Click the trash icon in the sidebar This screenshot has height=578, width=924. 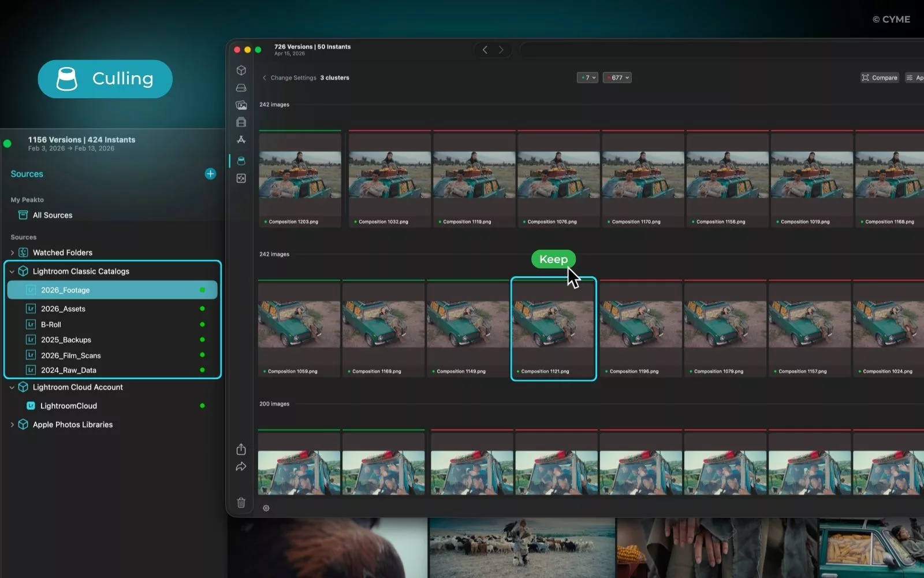(241, 503)
